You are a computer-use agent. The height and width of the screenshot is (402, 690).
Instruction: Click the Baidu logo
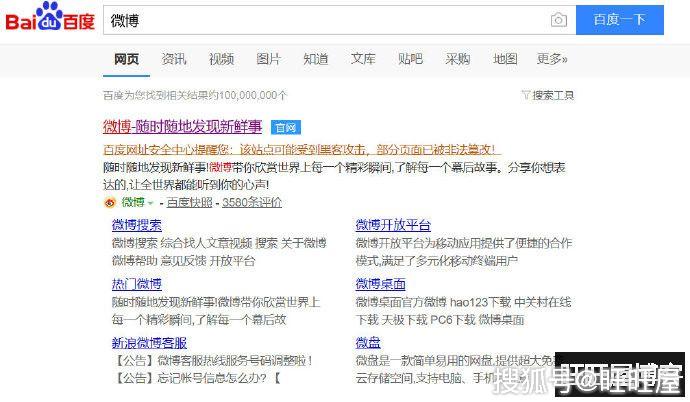point(50,21)
